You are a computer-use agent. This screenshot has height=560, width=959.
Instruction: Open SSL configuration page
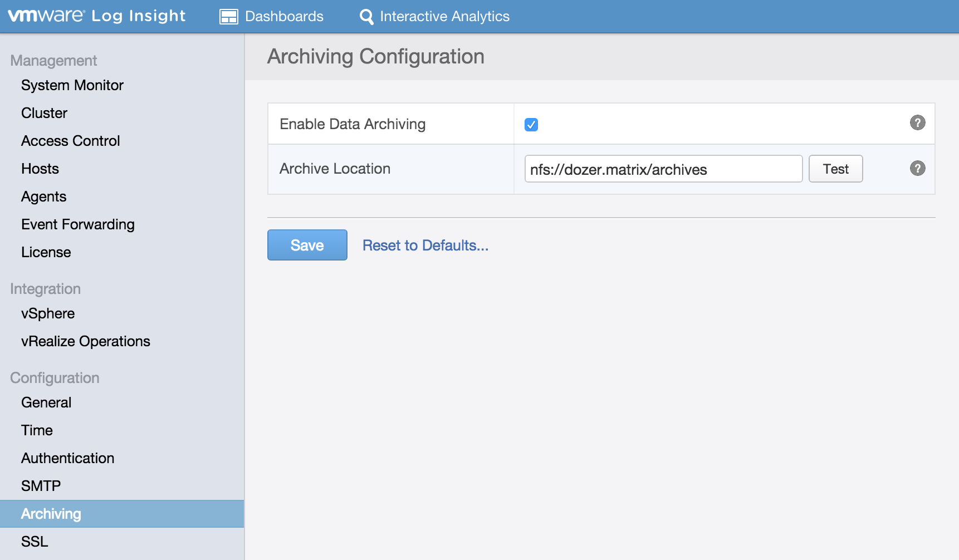coord(35,542)
